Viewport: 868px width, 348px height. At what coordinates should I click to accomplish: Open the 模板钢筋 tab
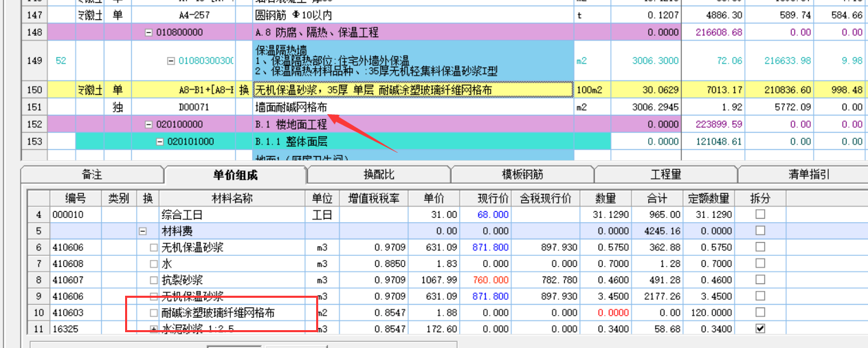(x=522, y=175)
